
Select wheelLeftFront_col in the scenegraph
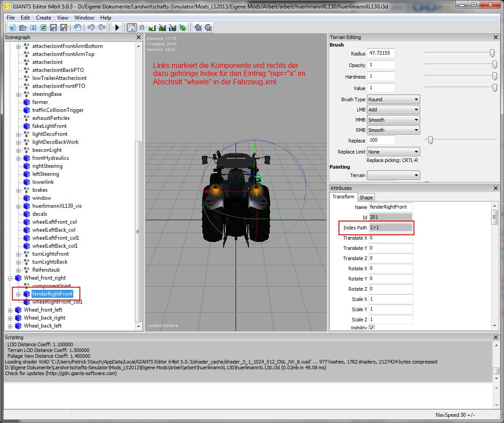[54, 222]
